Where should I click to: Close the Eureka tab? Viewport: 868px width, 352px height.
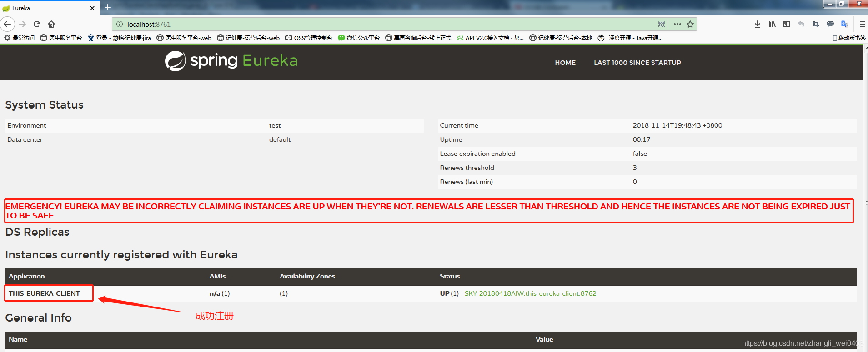[92, 8]
